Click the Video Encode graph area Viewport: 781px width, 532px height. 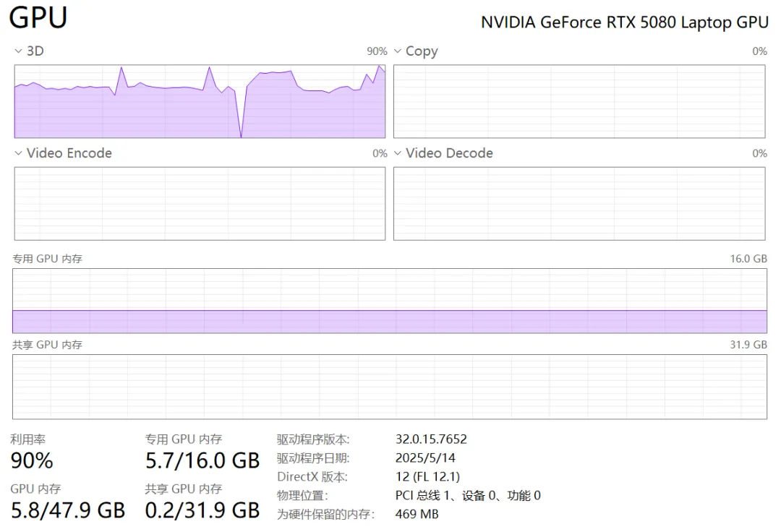tap(200, 203)
